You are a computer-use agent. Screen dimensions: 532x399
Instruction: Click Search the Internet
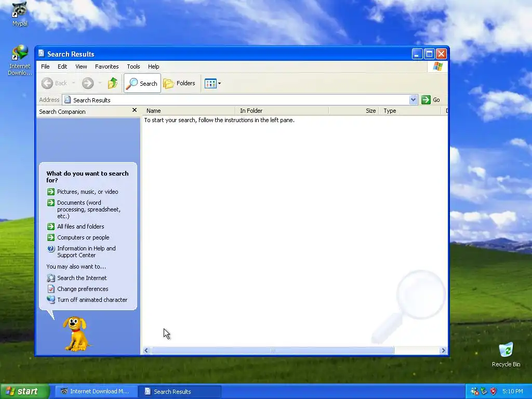click(82, 278)
